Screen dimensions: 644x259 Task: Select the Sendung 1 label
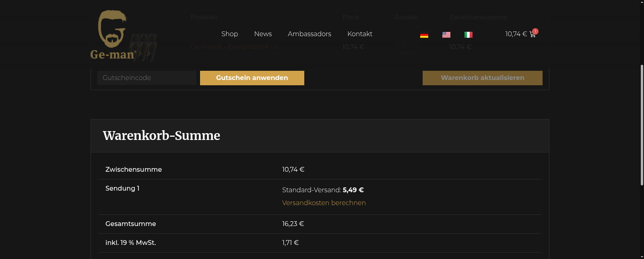click(x=122, y=189)
